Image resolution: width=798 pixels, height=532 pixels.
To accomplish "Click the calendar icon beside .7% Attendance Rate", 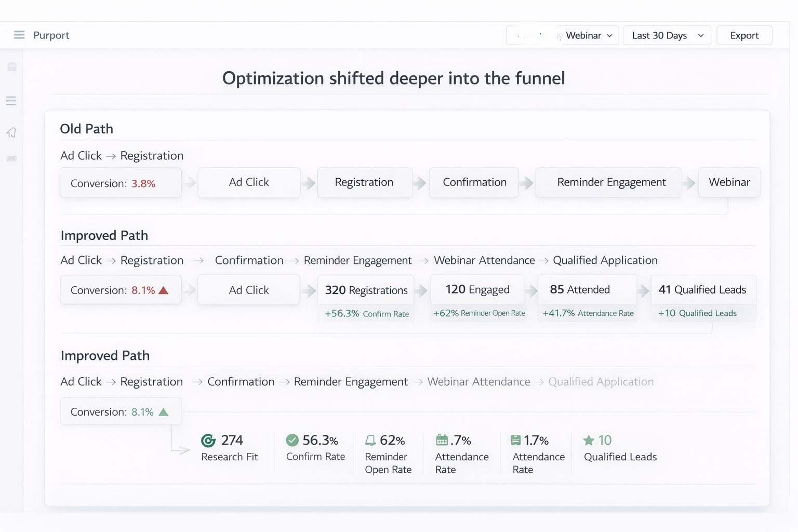I will 442,441.
